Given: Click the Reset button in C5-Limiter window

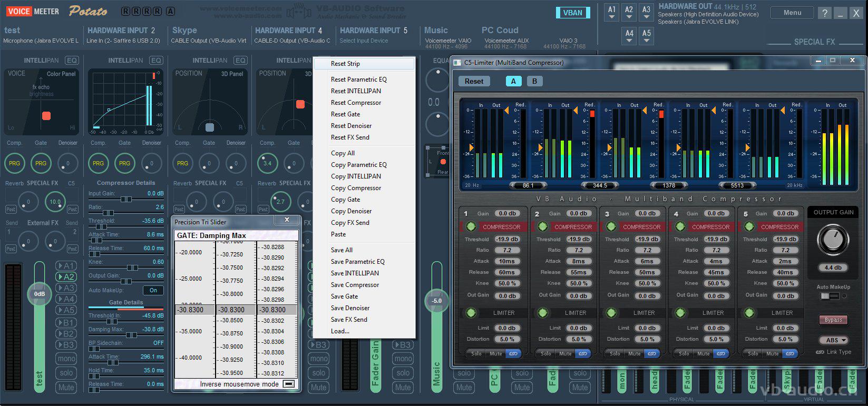Looking at the screenshot, I should (474, 81).
